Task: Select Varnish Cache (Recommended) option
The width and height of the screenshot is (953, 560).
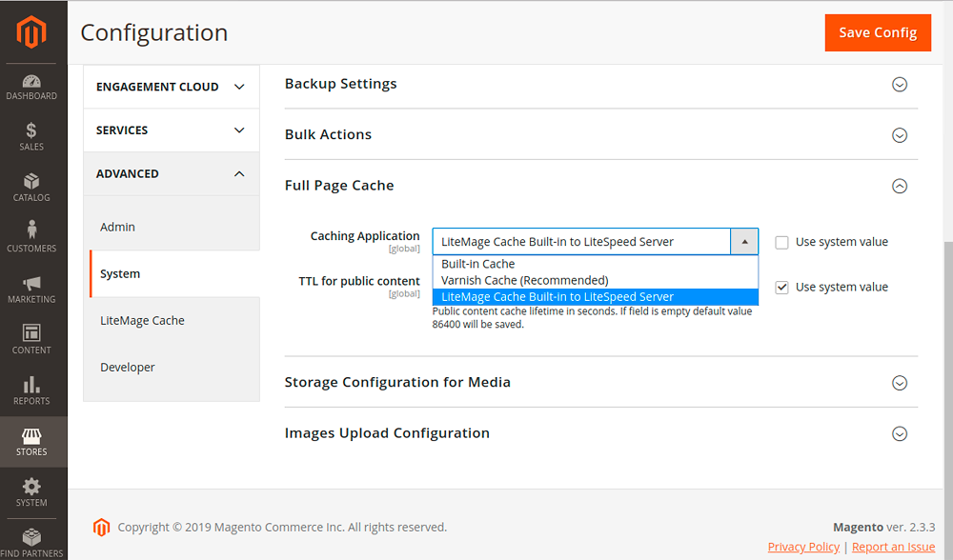Action: pyautogui.click(x=595, y=281)
